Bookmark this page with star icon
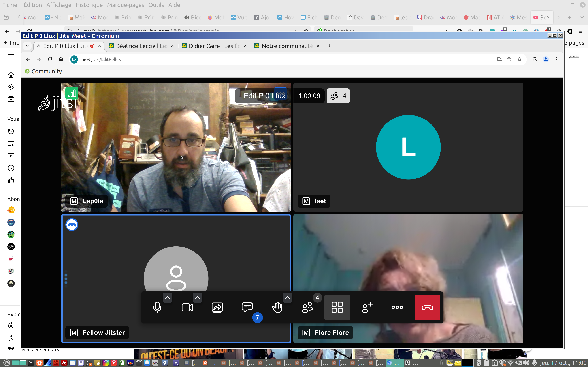Image resolution: width=588 pixels, height=367 pixels. [519, 59]
